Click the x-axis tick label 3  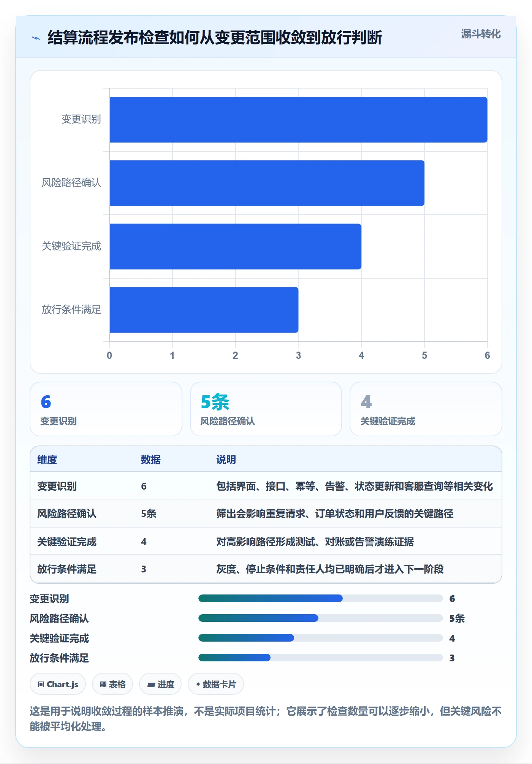[298, 355]
